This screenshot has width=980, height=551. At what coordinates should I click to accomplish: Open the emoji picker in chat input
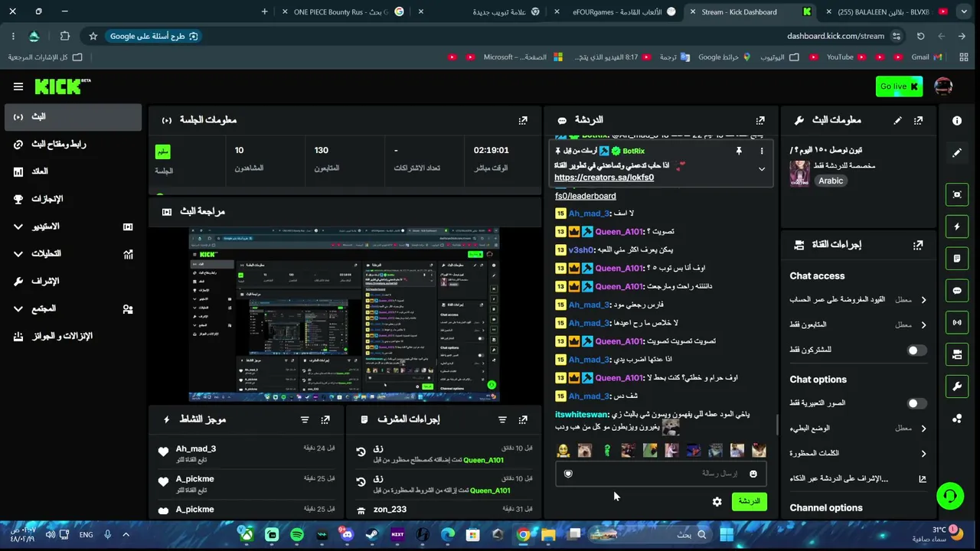click(753, 474)
